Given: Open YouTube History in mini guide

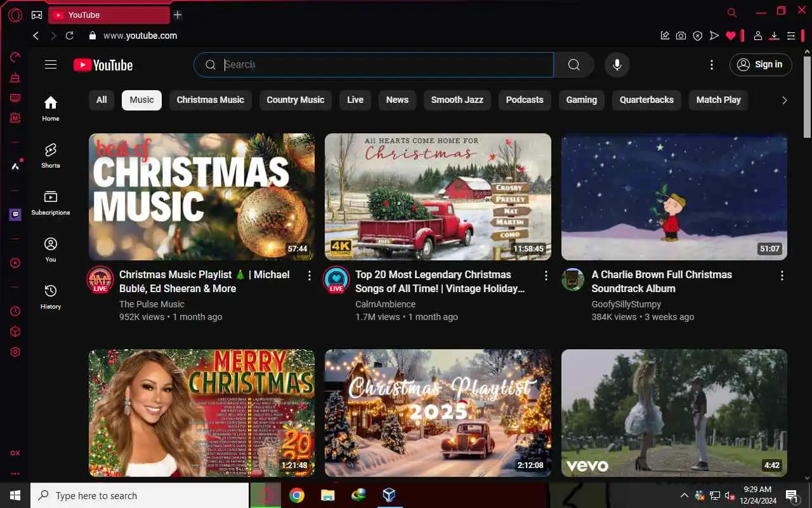Looking at the screenshot, I should [51, 297].
